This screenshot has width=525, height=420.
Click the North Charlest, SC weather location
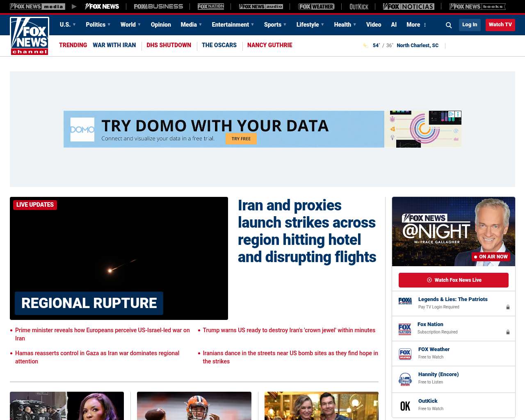tap(418, 46)
